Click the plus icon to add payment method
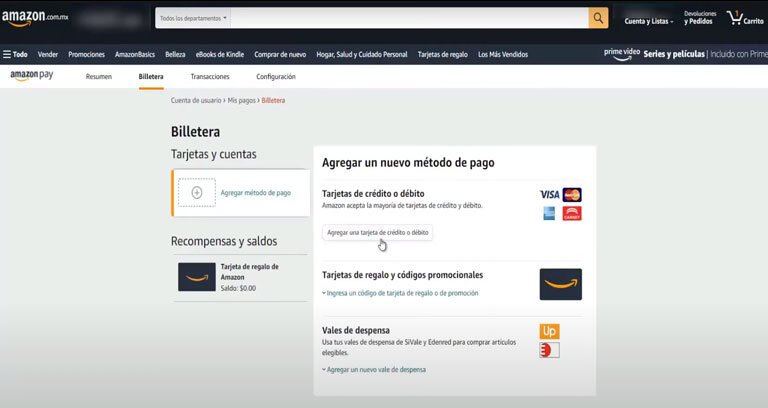 tap(197, 192)
